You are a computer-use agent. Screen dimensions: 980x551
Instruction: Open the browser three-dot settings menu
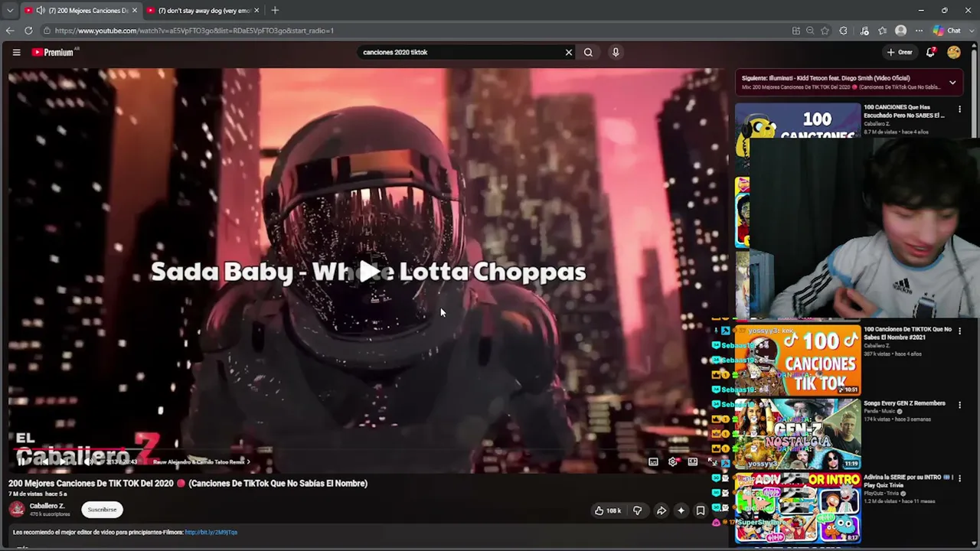[x=919, y=31]
